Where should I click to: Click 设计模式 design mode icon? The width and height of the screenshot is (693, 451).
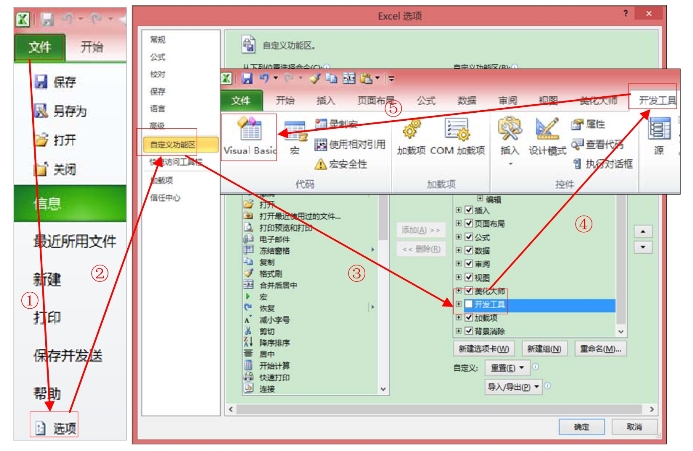tap(547, 129)
